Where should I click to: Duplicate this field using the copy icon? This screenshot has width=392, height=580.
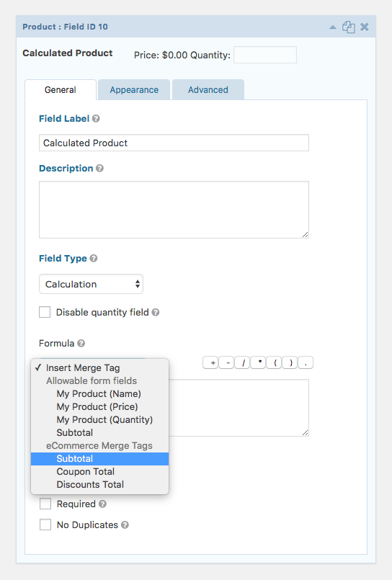click(x=348, y=27)
